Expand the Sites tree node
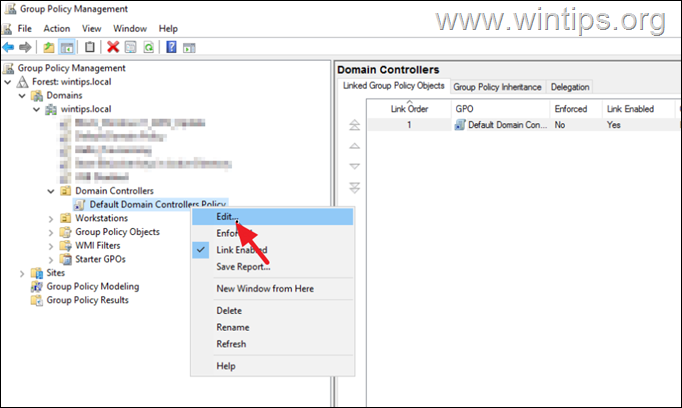The height and width of the screenshot is (408, 682). (x=23, y=272)
